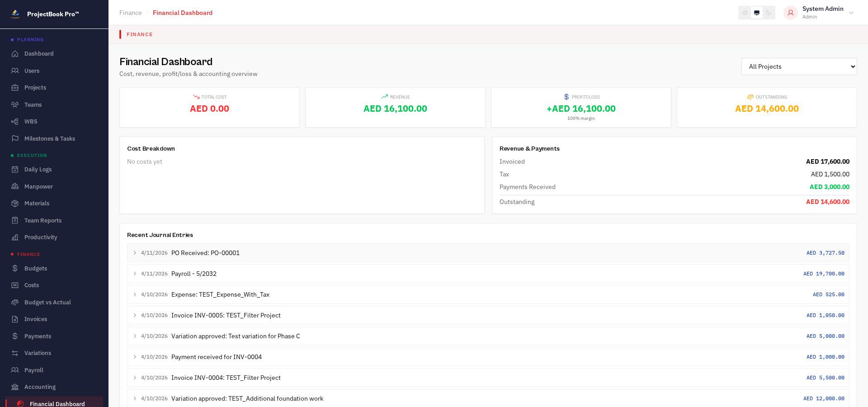This screenshot has width=868, height=407.
Task: Expand the PO Received: PO-00001 entry
Action: pos(488,253)
